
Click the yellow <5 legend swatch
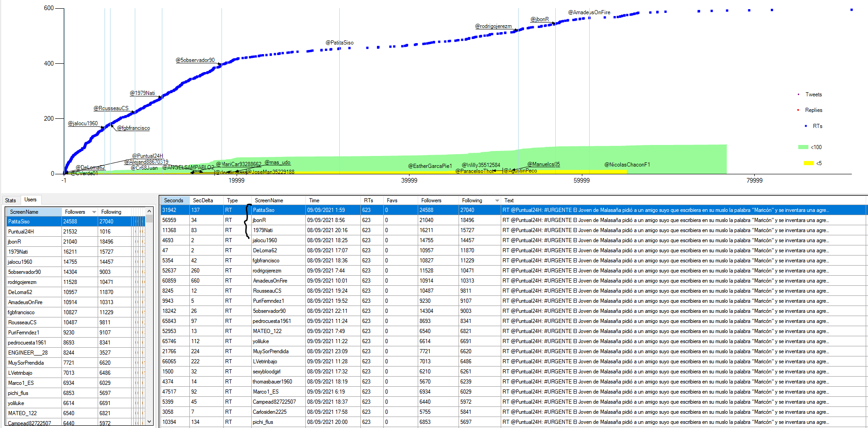pyautogui.click(x=808, y=163)
